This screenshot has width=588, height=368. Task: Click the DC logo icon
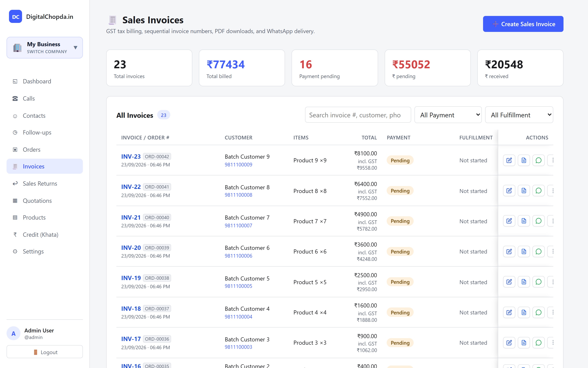click(x=16, y=17)
